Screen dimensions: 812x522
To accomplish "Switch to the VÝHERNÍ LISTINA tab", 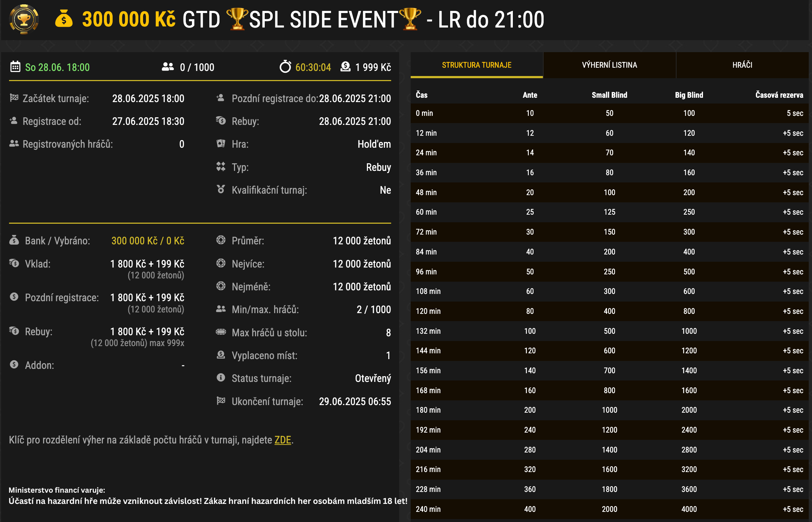I will [x=610, y=65].
